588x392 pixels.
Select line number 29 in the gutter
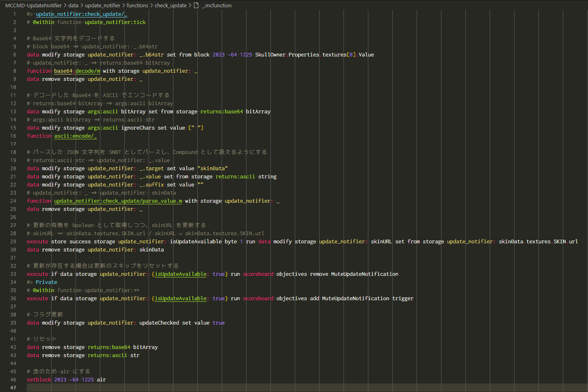pyautogui.click(x=13, y=241)
